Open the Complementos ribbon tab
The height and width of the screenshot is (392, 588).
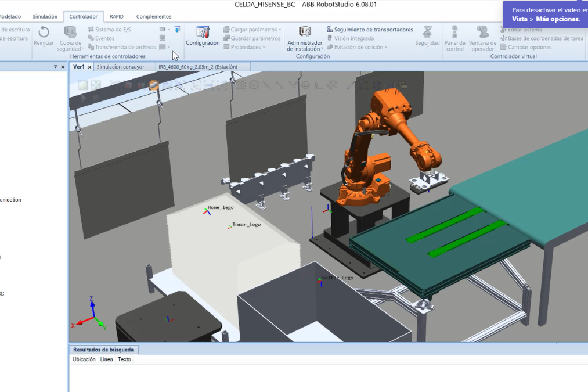tap(154, 16)
